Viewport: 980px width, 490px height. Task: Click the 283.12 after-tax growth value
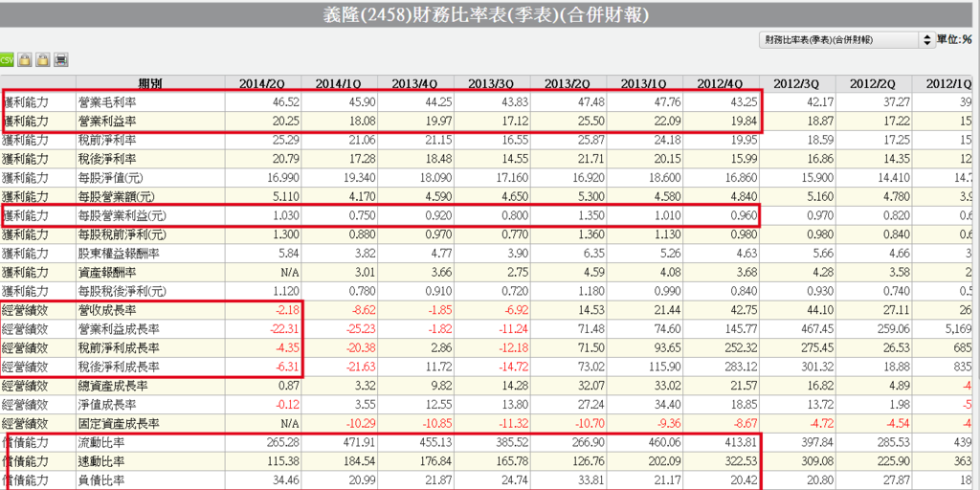pos(743,367)
